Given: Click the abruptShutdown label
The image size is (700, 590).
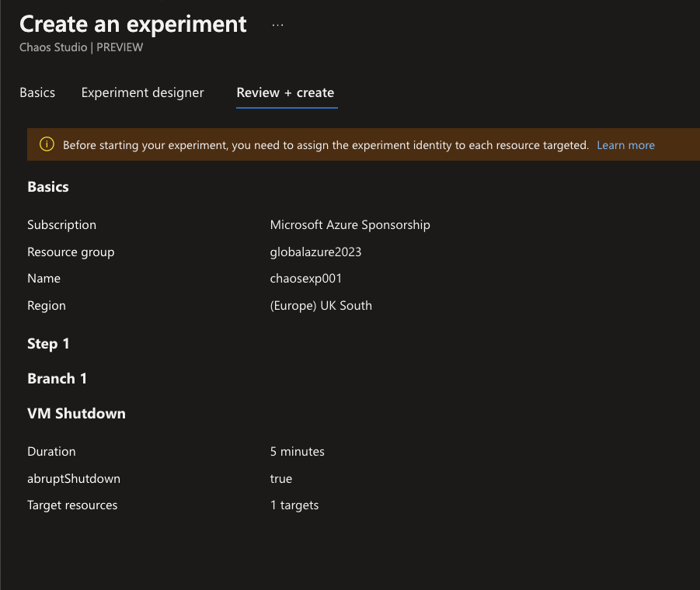Looking at the screenshot, I should pyautogui.click(x=74, y=479).
